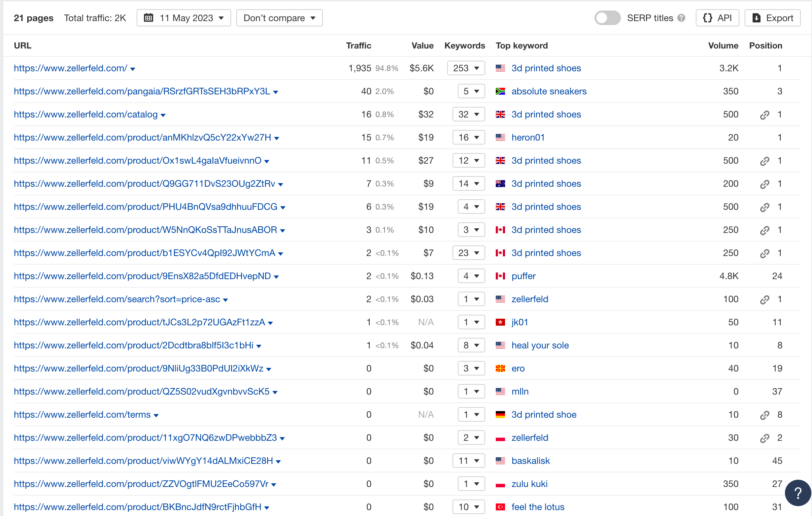Sort by the Keywords column header
812x516 pixels.
pyautogui.click(x=465, y=46)
